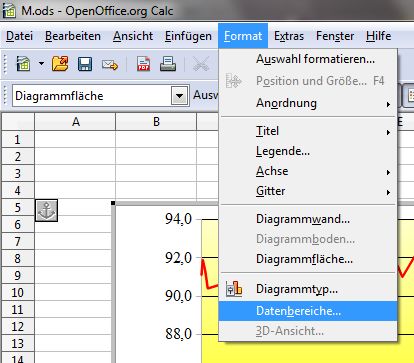Expand the Gitter submenu
The image size is (414, 363).
pos(308,191)
